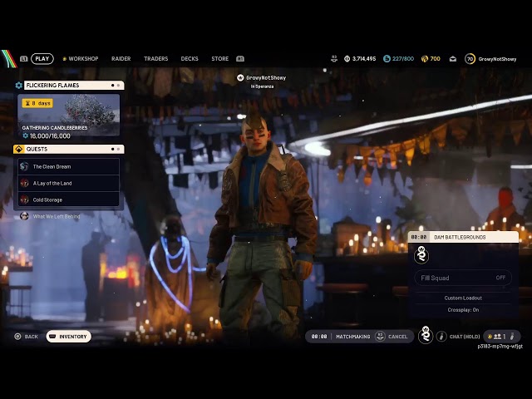Select the Cold Storage quest
This screenshot has width=532, height=399.
point(68,199)
